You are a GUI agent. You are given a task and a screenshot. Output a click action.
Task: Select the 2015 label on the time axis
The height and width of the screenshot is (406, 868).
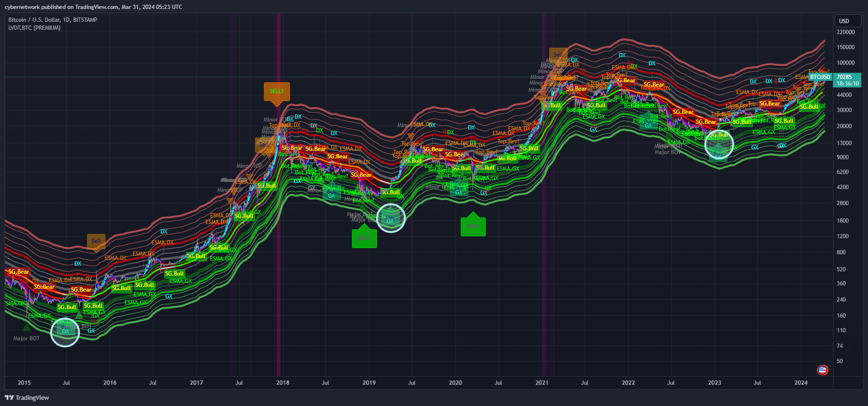point(24,383)
